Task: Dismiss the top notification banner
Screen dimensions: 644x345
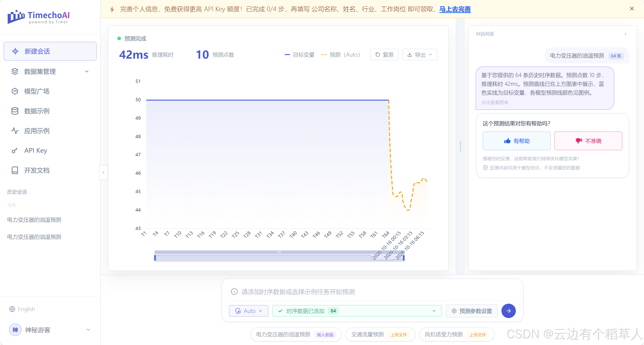Action: coord(632,9)
